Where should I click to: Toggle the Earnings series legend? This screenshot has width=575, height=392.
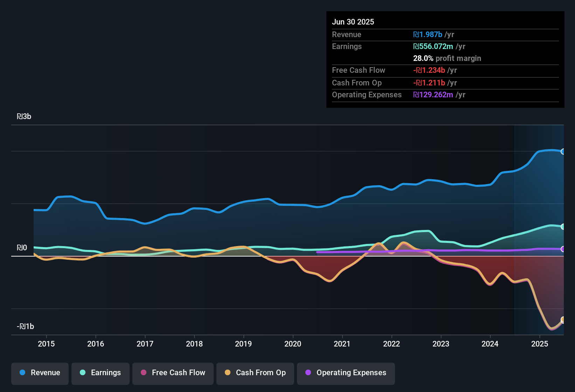(101, 373)
